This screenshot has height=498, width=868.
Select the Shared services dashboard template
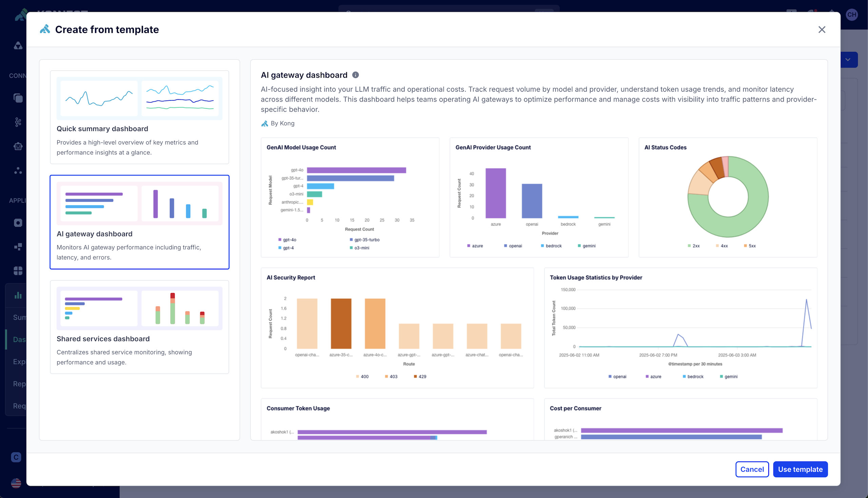[x=139, y=327]
